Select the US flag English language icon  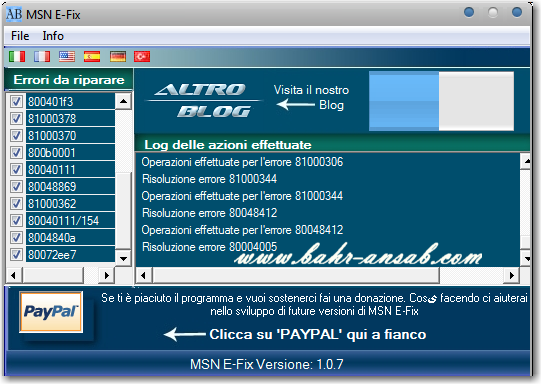(x=67, y=57)
